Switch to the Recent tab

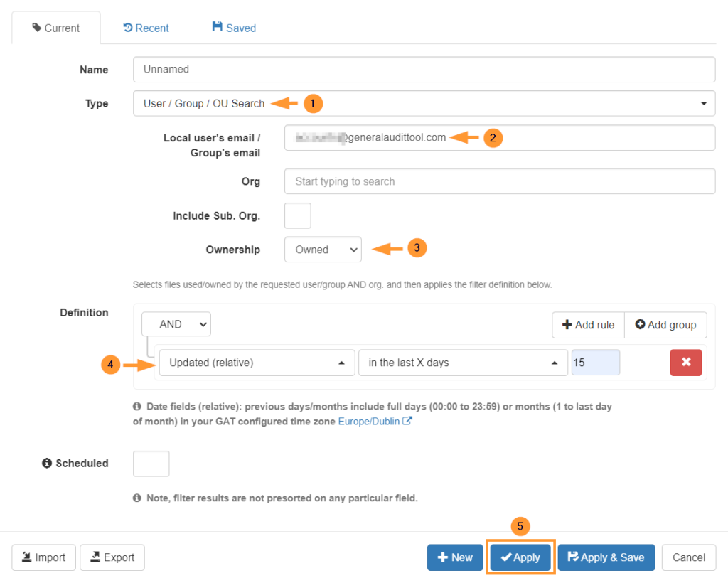point(146,28)
